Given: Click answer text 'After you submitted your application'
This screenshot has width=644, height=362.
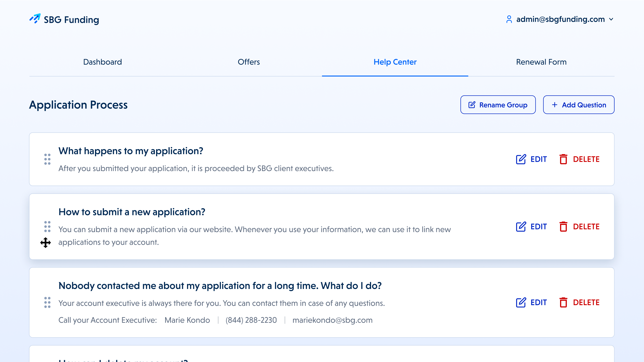Looking at the screenshot, I should [196, 169].
